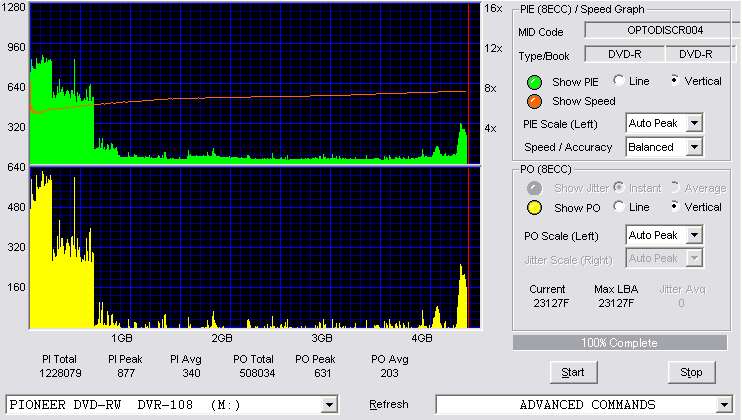
Task: Select Line mode for PIE graph
Action: (619, 80)
